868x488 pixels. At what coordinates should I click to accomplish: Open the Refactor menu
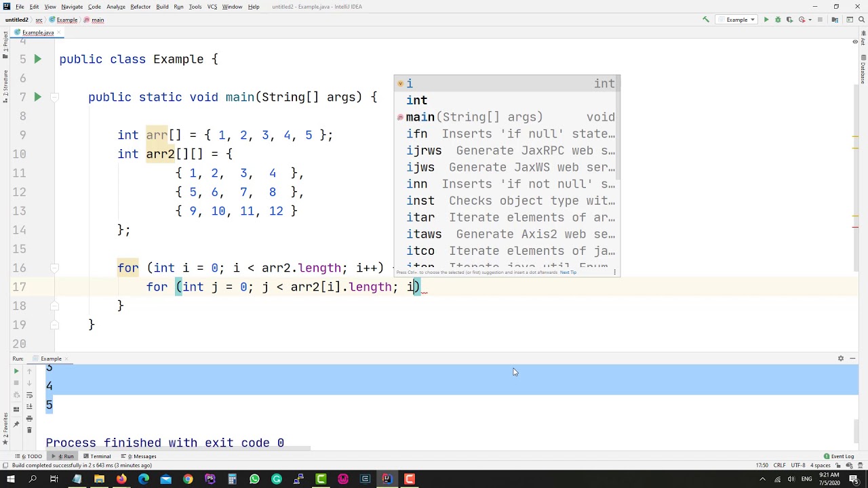coord(140,7)
